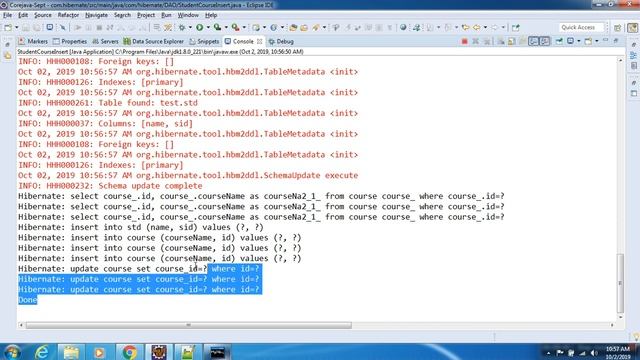Click the 'Done' console output line
The width and height of the screenshot is (640, 360).
pos(28,300)
